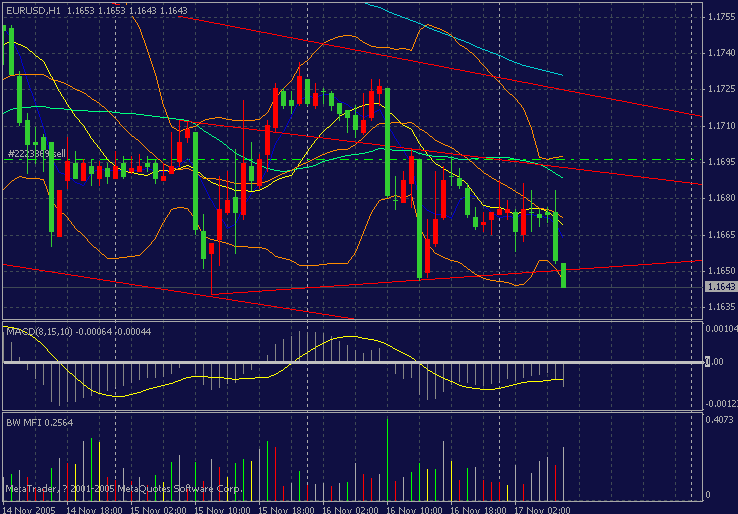
Task: Click the -0.00123 MACD scale value
Action: click(721, 404)
